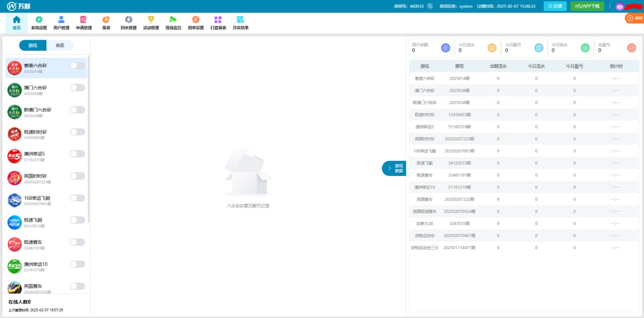This screenshot has height=318, width=644.
Task: Enable the 澳门六合彩 switch
Action: pos(77,87)
